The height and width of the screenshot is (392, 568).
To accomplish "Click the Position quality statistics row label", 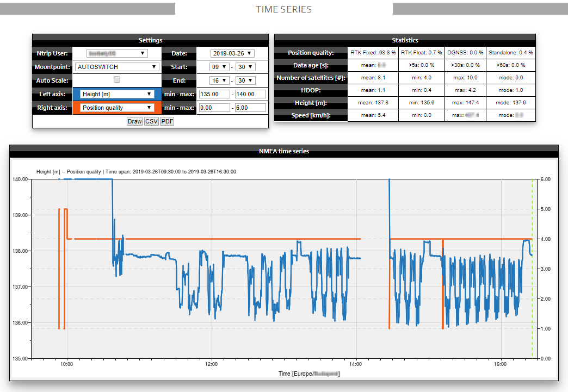I will click(311, 53).
